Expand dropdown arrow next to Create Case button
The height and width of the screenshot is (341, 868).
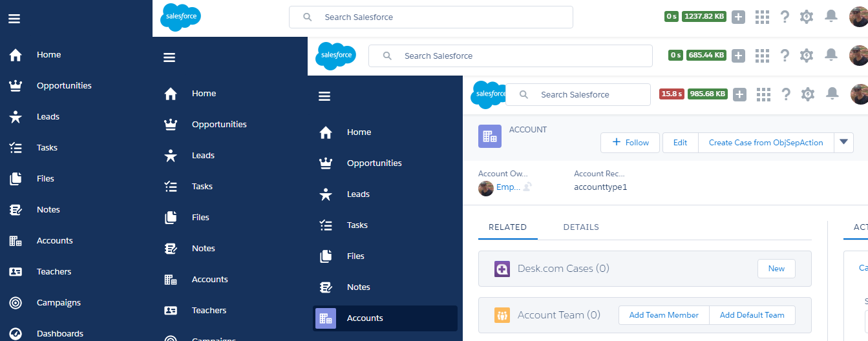843,143
